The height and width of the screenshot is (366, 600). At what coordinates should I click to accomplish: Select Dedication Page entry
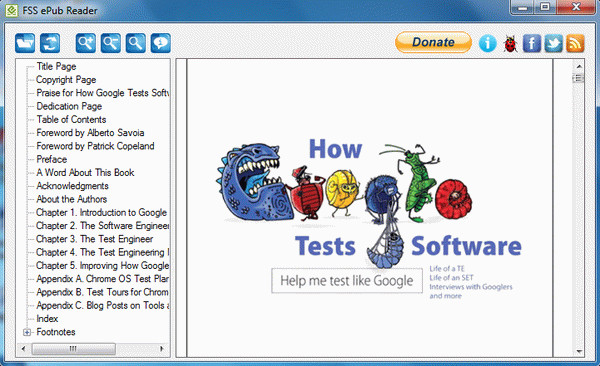coord(69,106)
